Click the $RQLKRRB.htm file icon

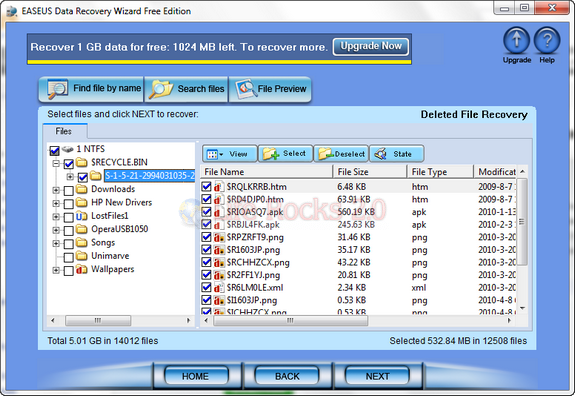(x=219, y=187)
